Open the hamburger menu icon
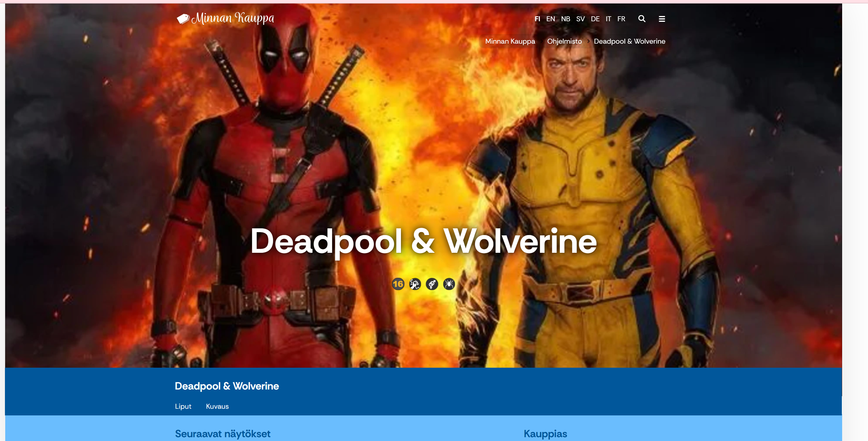868x441 pixels. click(662, 19)
